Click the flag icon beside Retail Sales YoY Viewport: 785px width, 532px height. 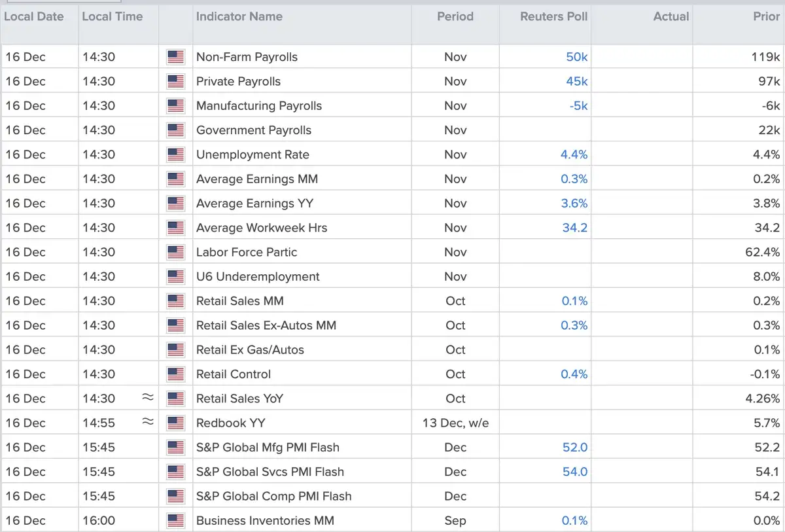175,399
